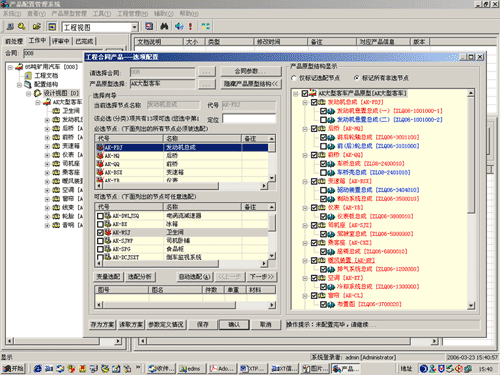Click the required nodes list vertical scrollbar down arrow

coord(272,178)
